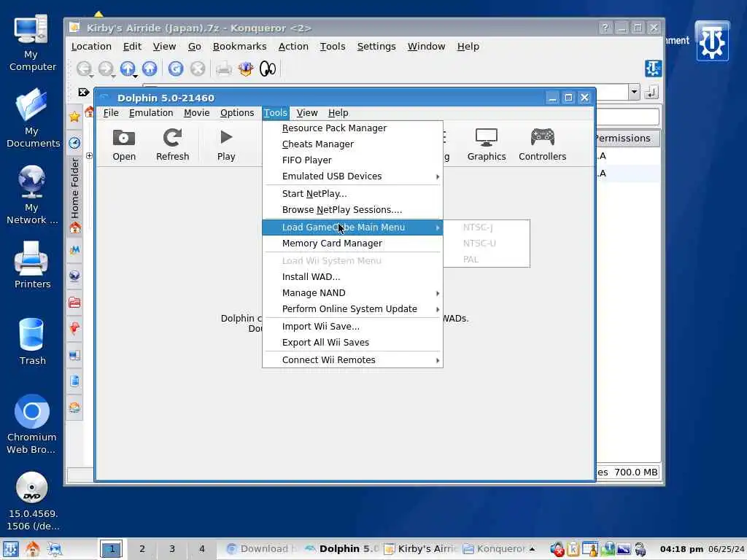Expand Manage NAND submenu
The height and width of the screenshot is (560, 747).
(352, 293)
